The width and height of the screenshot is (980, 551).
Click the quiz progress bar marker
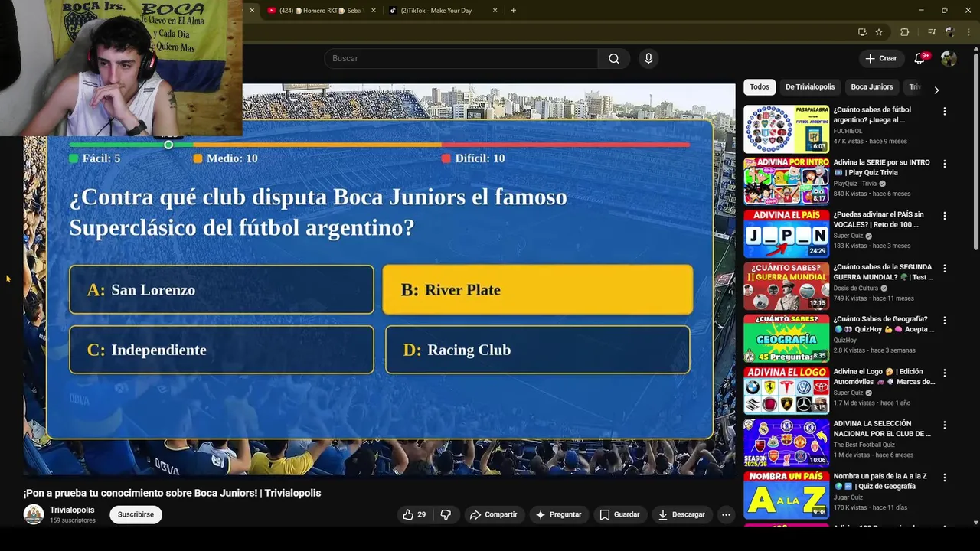click(168, 145)
